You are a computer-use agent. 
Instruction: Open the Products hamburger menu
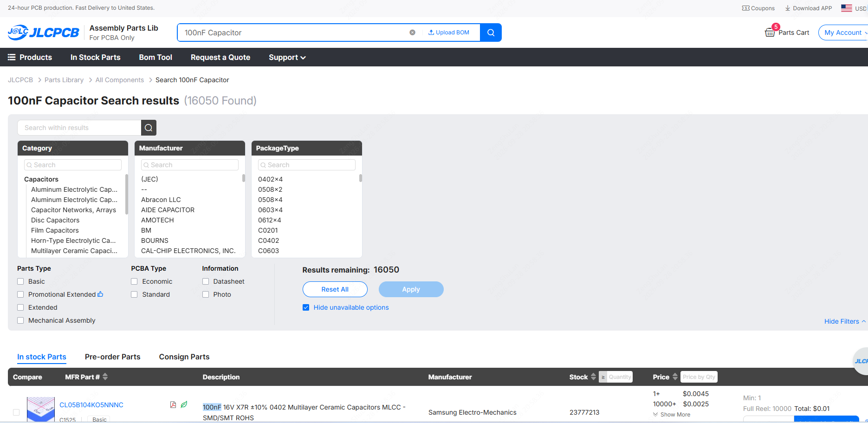point(30,57)
